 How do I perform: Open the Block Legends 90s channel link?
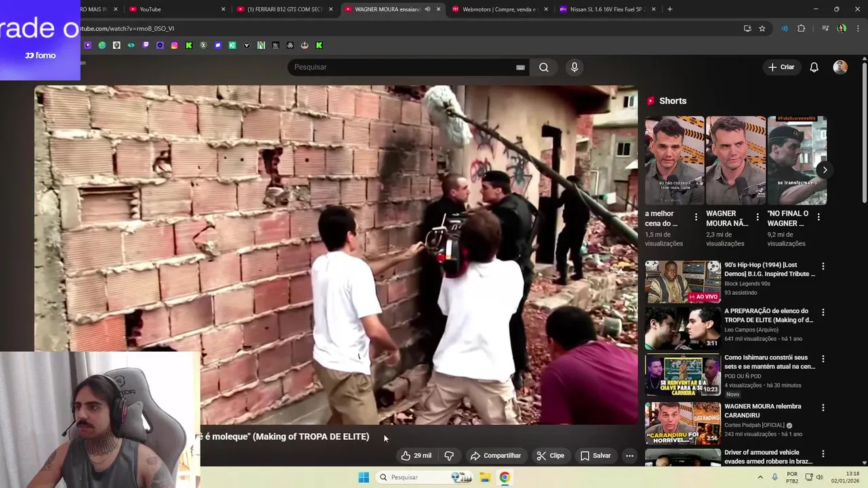(747, 283)
